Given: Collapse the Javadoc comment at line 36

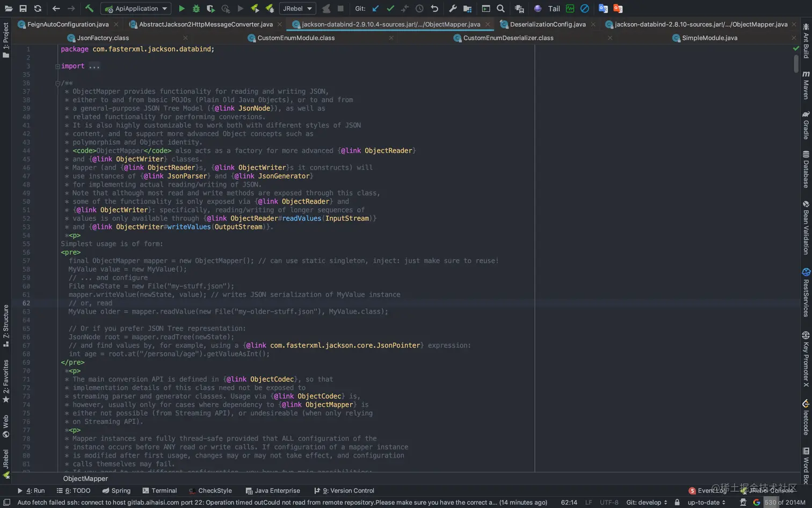Looking at the screenshot, I should pos(57,83).
